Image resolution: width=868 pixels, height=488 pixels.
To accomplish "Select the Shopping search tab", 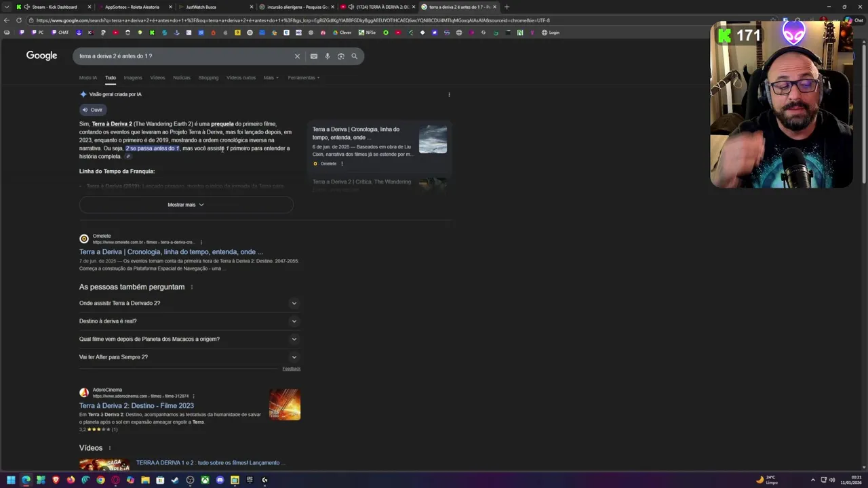I will 208,77.
